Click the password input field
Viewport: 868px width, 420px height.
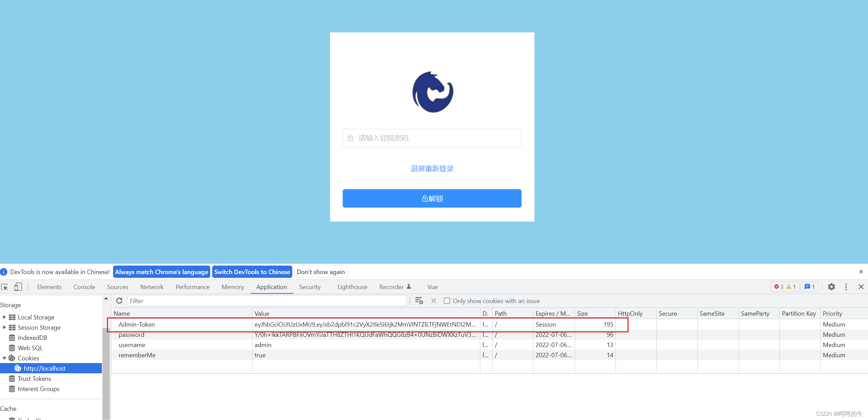(x=432, y=138)
